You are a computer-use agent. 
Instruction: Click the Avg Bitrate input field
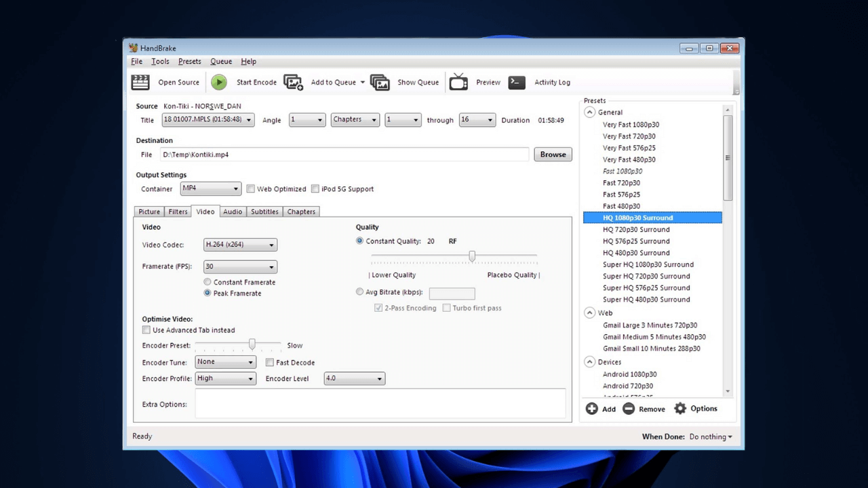coord(452,293)
